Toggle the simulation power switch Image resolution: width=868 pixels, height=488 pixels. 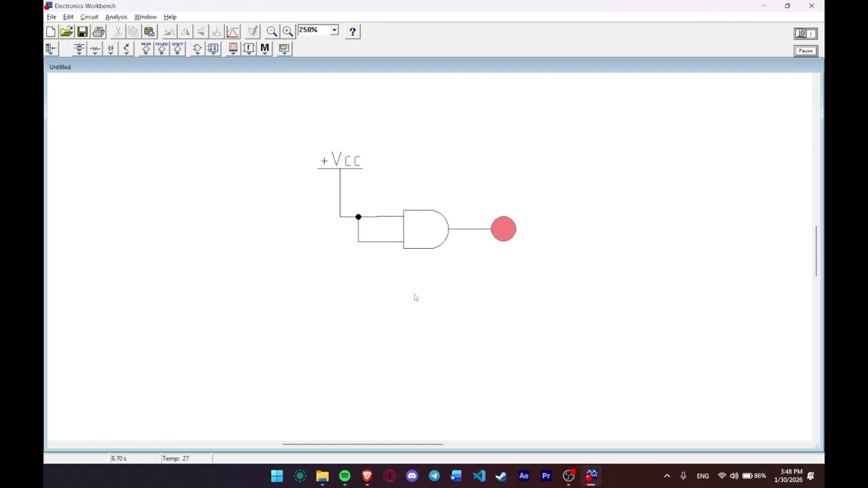tap(806, 33)
